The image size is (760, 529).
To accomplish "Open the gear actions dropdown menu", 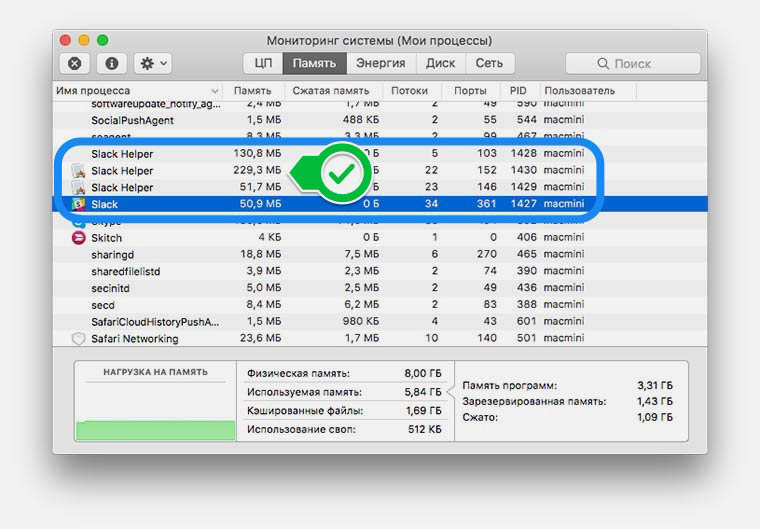I will point(153,63).
